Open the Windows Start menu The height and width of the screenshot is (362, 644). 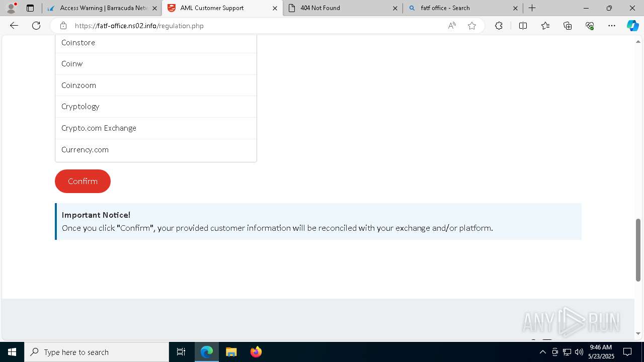click(x=12, y=352)
